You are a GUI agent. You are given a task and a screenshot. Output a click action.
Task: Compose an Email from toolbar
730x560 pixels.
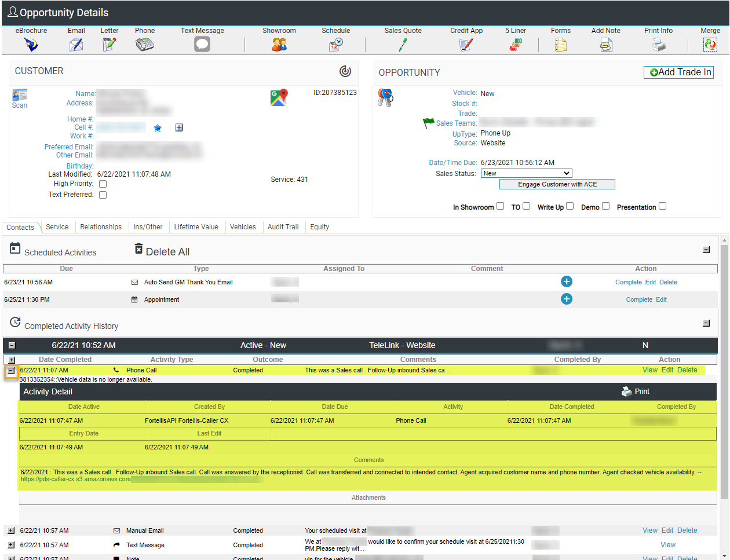(76, 45)
